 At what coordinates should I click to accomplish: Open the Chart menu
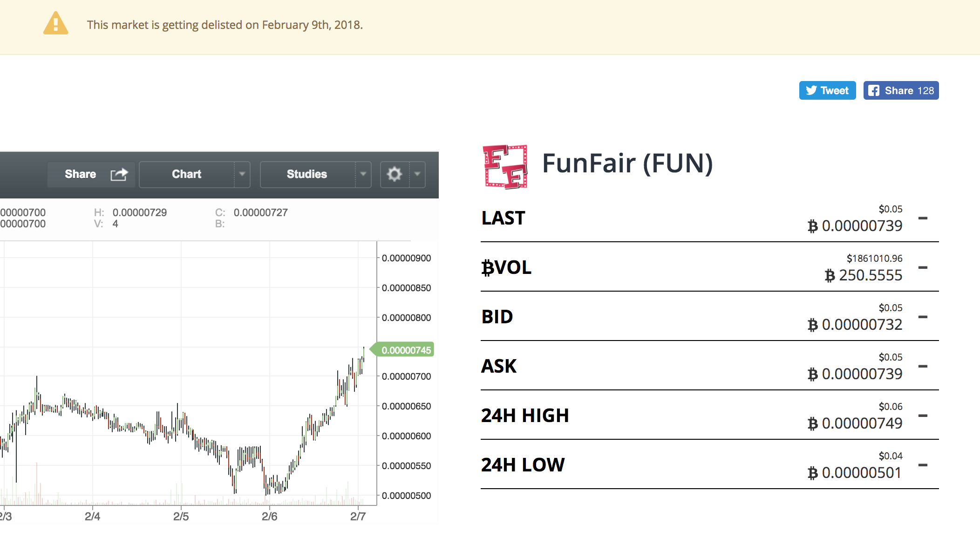coord(186,174)
